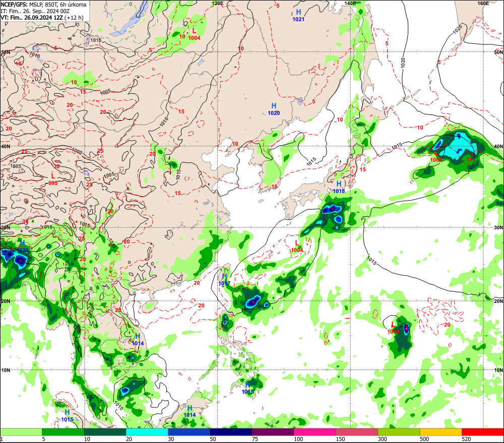Click the H 1018 label over Japan

pyautogui.click(x=339, y=187)
